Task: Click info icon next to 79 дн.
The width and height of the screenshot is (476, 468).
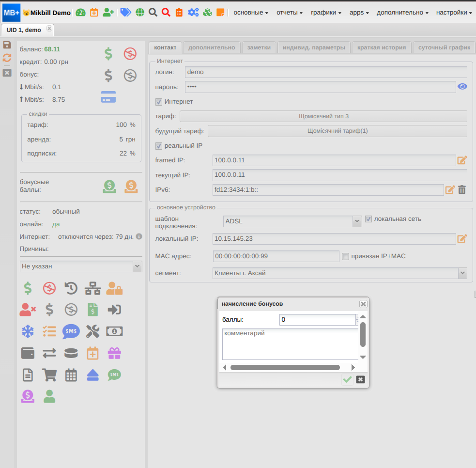Action: coord(139,236)
